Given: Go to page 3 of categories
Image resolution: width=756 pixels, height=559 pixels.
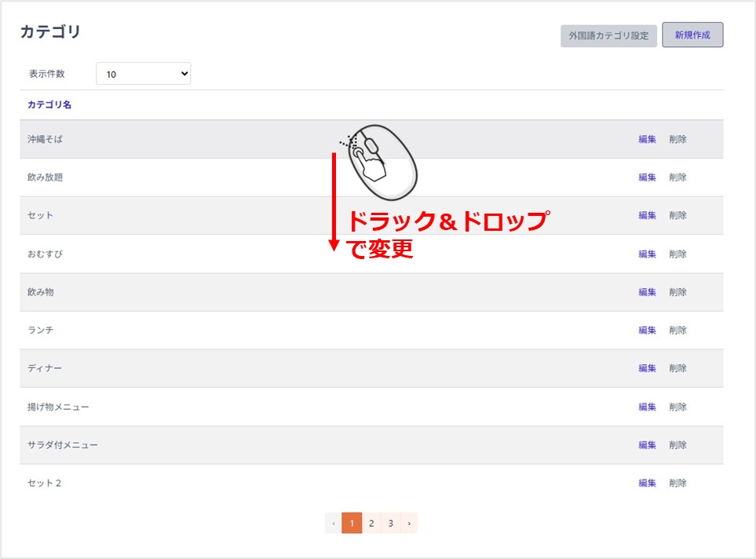Looking at the screenshot, I should [x=390, y=523].
